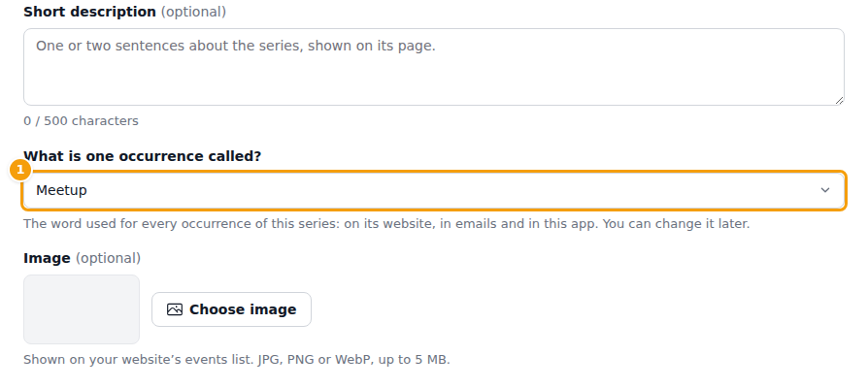The width and height of the screenshot is (868, 388).
Task: Click the 'What is one occurrence called?' label
Action: [143, 156]
